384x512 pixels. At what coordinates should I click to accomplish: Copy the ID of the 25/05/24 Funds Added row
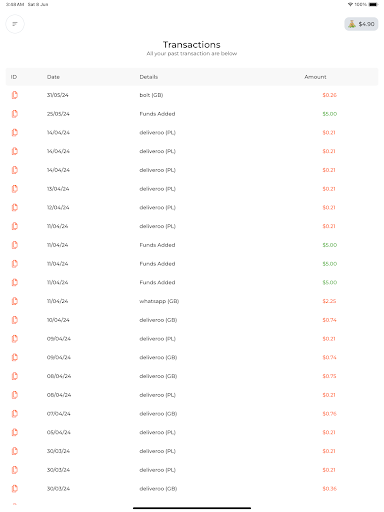[15, 114]
